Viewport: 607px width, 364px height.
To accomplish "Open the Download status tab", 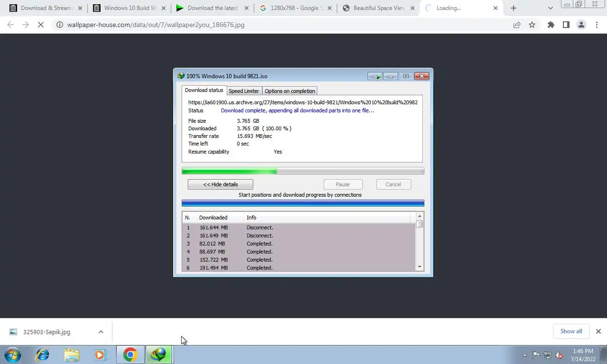I will pos(204,90).
